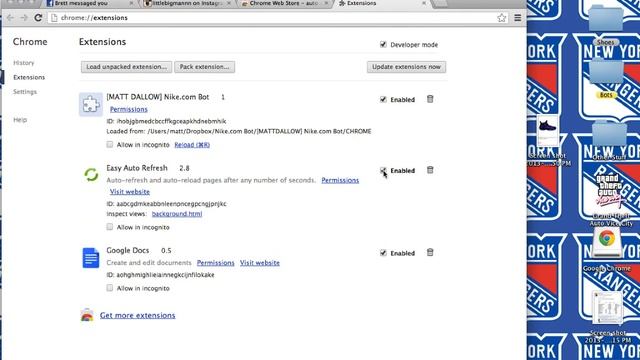Allow Nike.com Bot in incognito
The width and height of the screenshot is (640, 360).
[109, 144]
